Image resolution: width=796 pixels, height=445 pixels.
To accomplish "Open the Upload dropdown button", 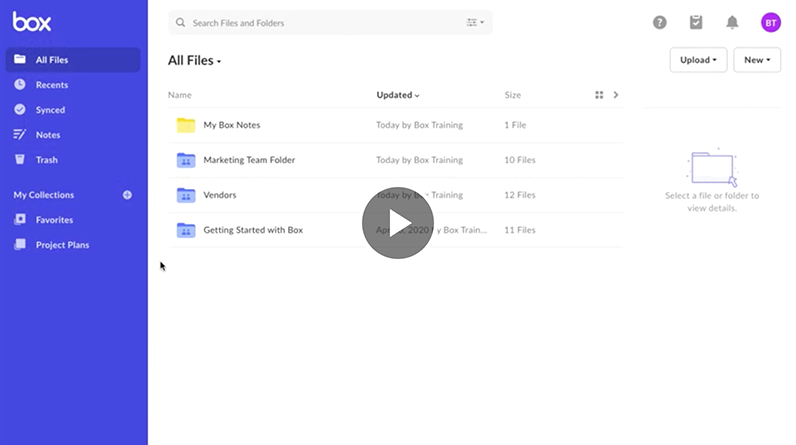I will pyautogui.click(x=698, y=60).
